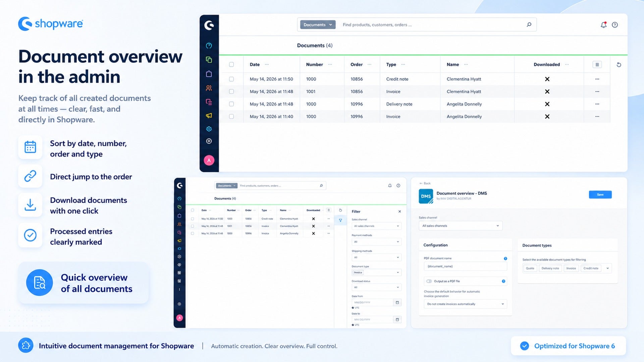Open the Do not create invoices automatically dropdown
This screenshot has height=362, width=644.
pos(465,304)
